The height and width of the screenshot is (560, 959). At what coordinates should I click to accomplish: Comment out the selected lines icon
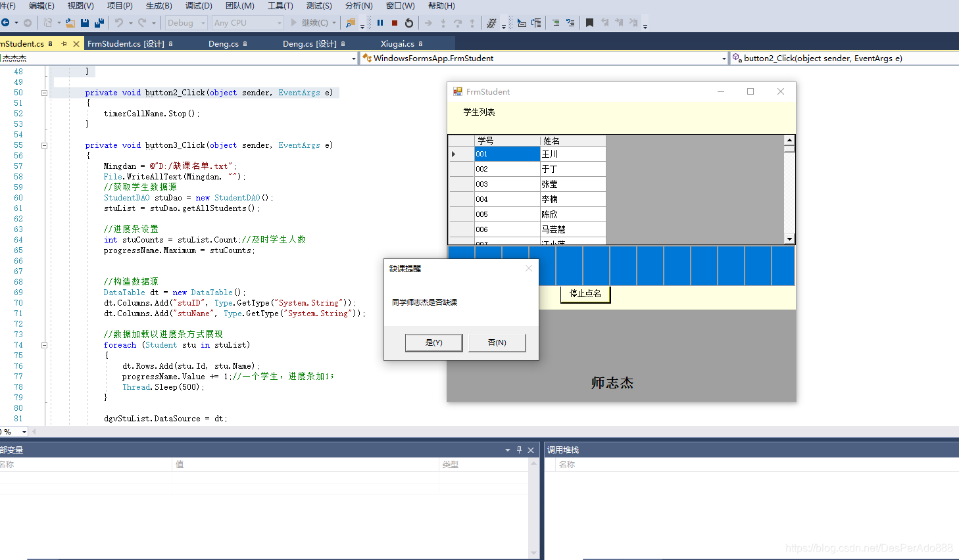(x=556, y=23)
